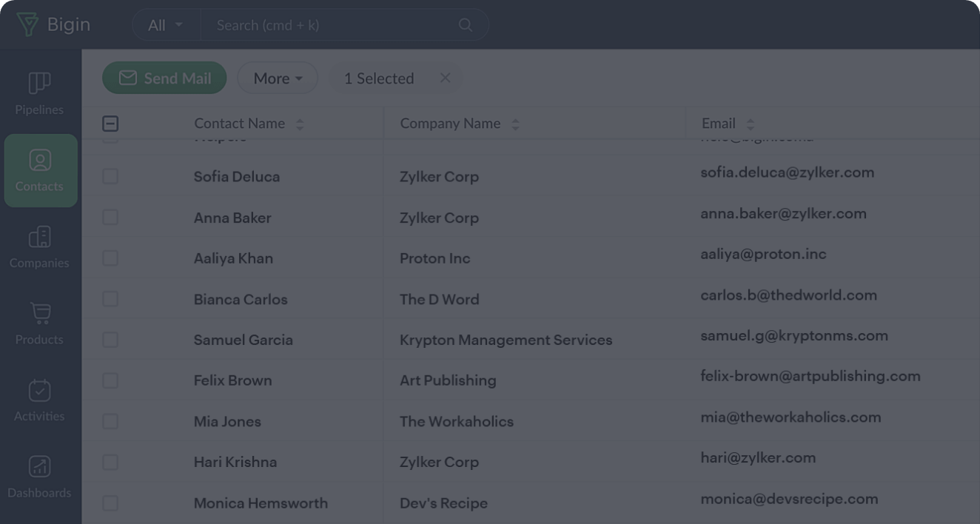Sort by the Contact Name column
Image resolution: width=980 pixels, height=524 pixels.
click(300, 124)
